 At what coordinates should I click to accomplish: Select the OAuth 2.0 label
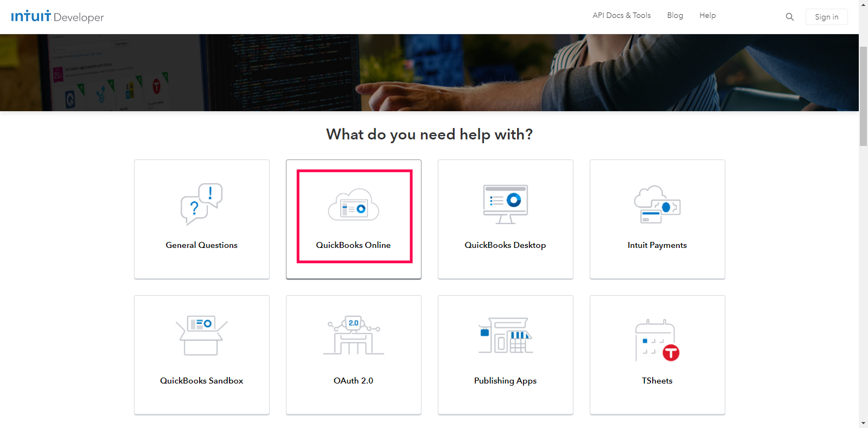354,381
